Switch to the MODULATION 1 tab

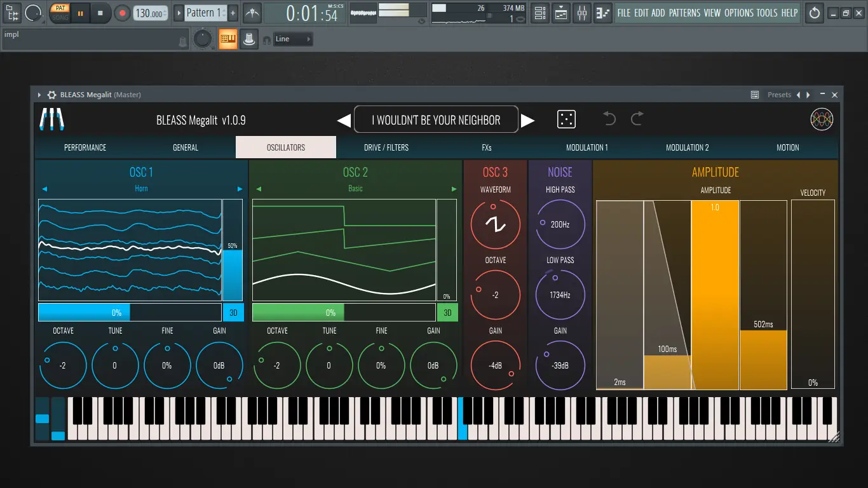(x=587, y=147)
